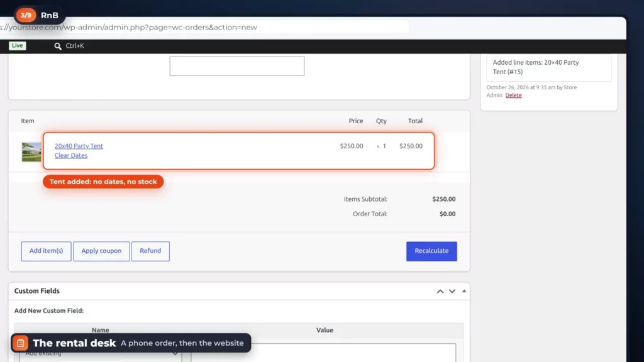Click the Add item(s) button
This screenshot has height=362, width=644.
point(46,251)
